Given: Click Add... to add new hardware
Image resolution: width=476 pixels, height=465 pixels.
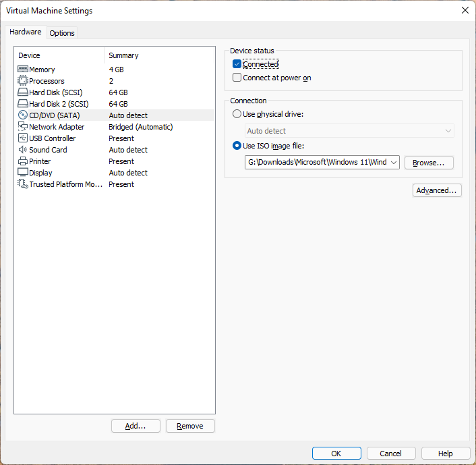Looking at the screenshot, I should pos(136,426).
